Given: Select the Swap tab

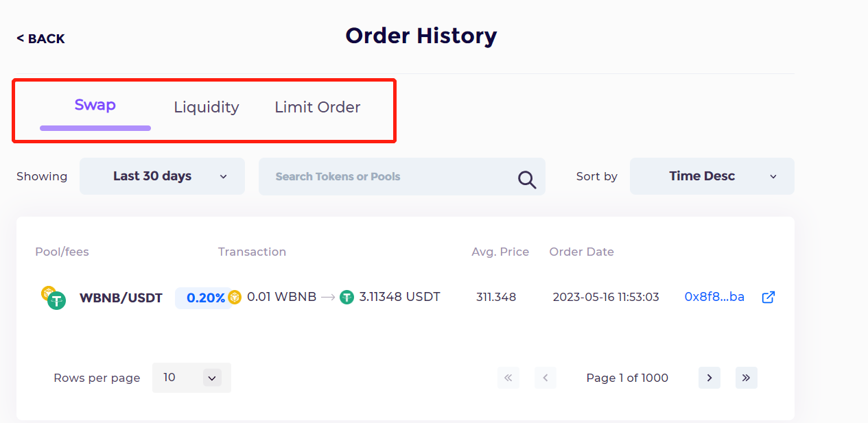Looking at the screenshot, I should 95,105.
